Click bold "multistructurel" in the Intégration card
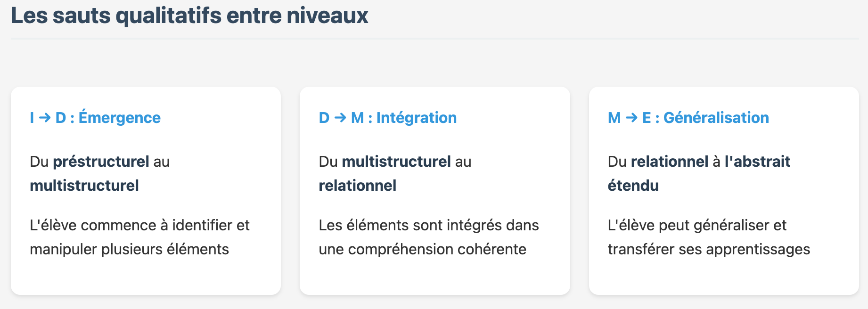The height and width of the screenshot is (309, 868). 396,162
